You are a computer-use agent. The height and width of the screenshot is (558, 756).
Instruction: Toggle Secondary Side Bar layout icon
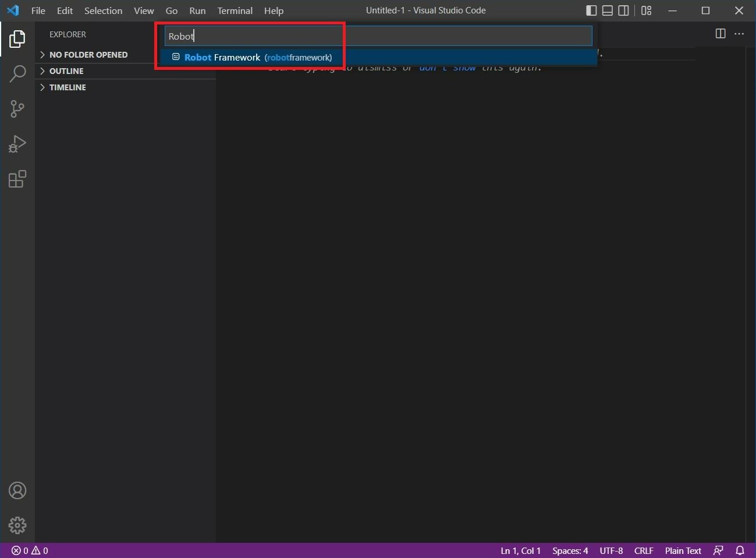click(623, 10)
